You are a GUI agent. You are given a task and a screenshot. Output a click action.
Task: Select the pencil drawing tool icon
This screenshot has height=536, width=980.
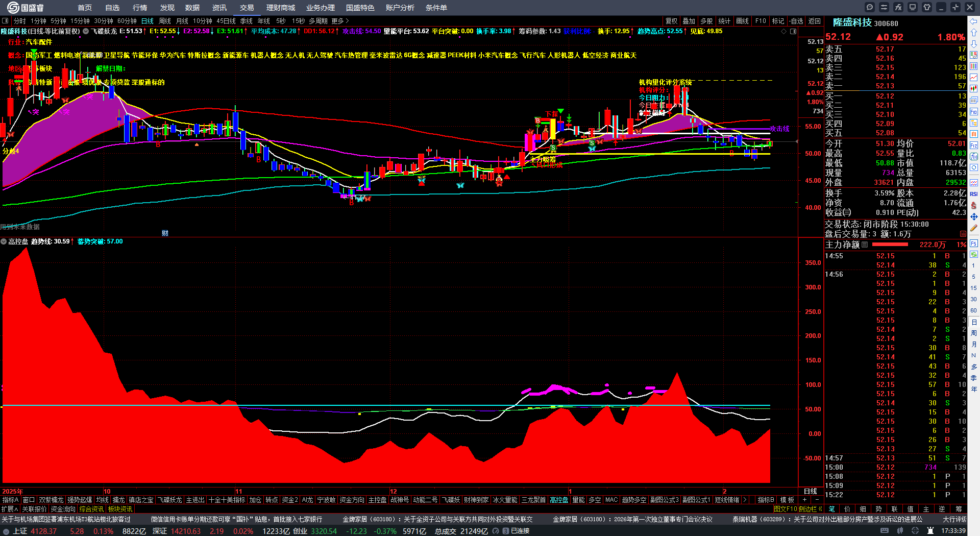(x=974, y=228)
